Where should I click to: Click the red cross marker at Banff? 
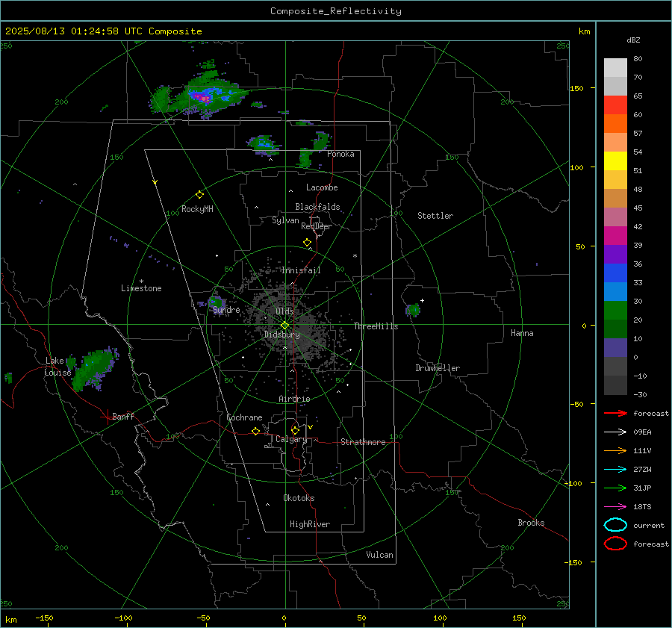[x=107, y=417]
